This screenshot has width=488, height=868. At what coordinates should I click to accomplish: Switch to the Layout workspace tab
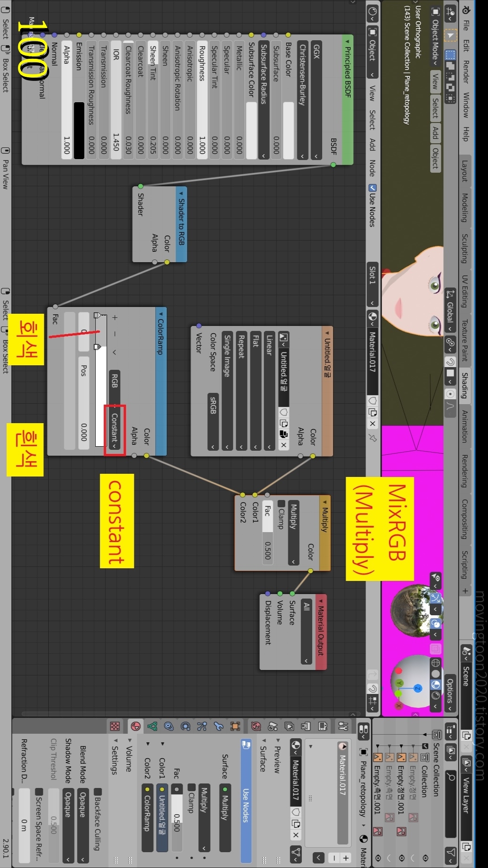coord(465,171)
